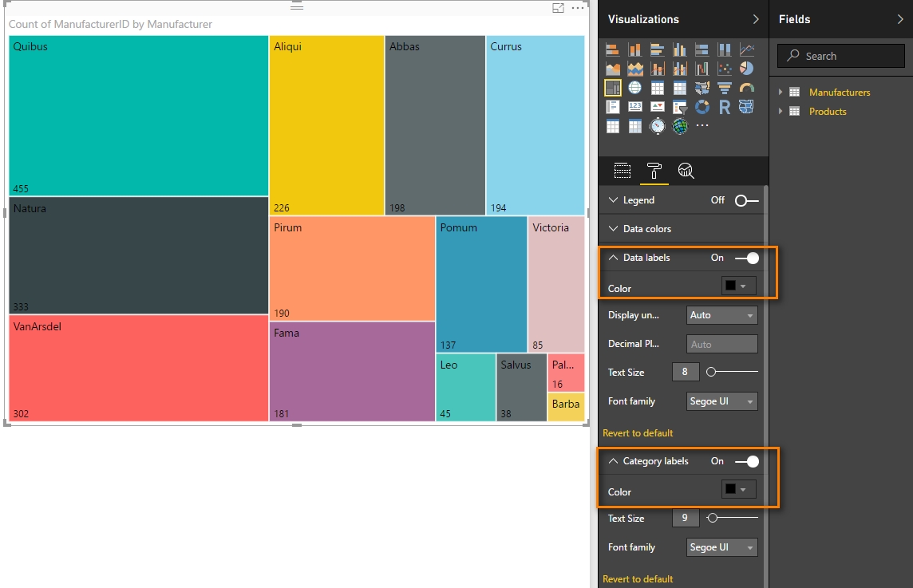Select the line chart visualization

point(746,49)
